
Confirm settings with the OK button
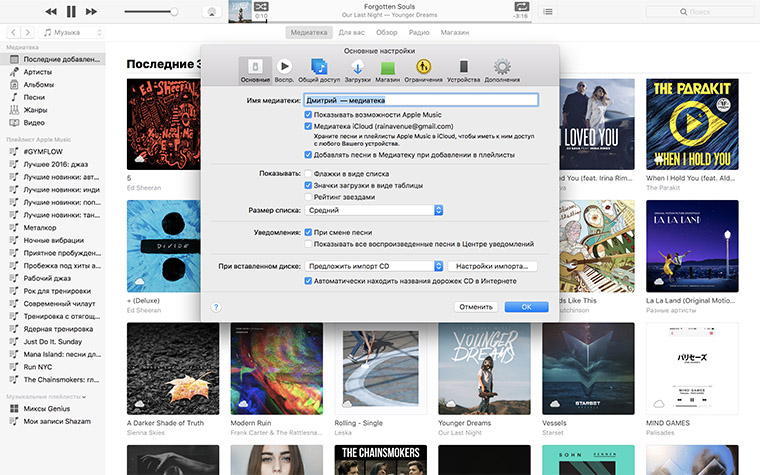[526, 307]
